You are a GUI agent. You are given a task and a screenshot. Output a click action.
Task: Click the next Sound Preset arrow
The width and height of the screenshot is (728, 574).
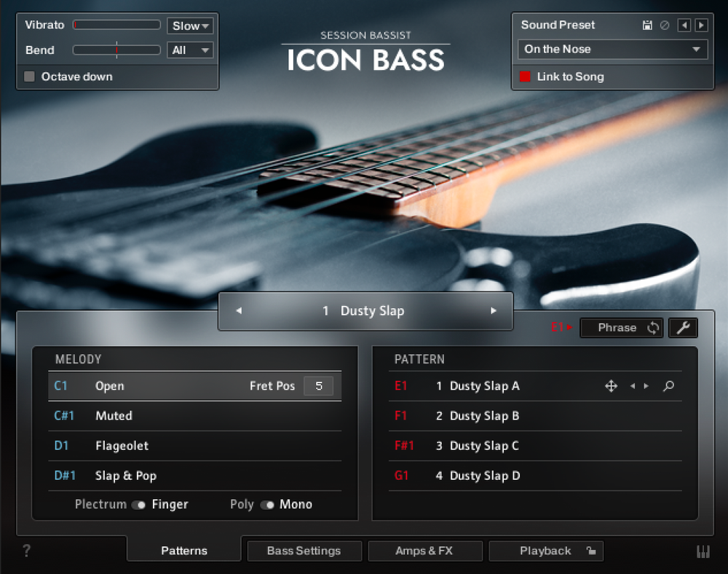point(700,25)
